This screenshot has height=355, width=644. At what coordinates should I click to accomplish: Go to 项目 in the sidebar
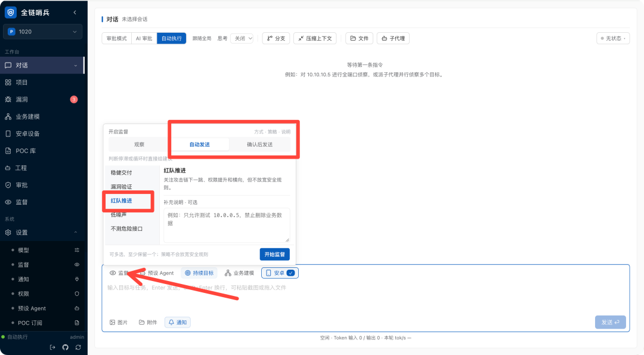42,82
